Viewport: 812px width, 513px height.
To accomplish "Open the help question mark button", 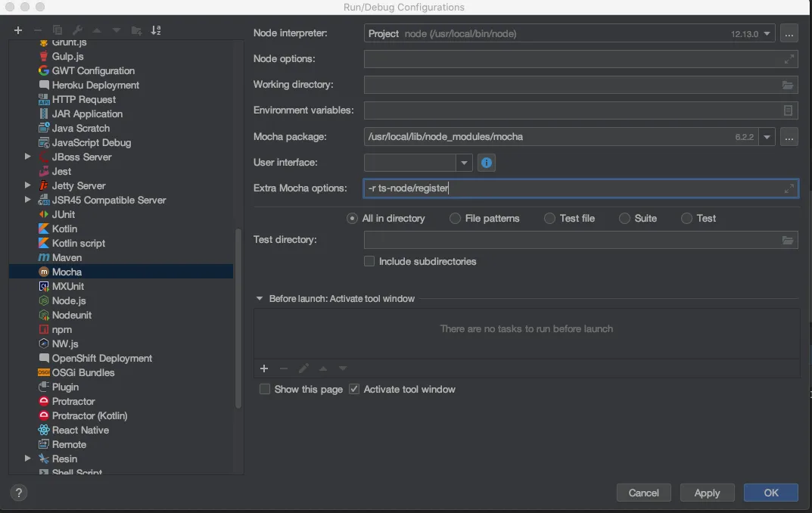I will (19, 493).
